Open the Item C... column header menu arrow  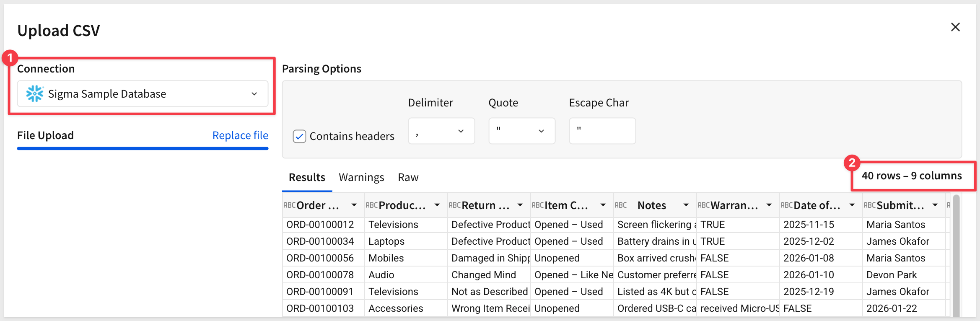603,205
